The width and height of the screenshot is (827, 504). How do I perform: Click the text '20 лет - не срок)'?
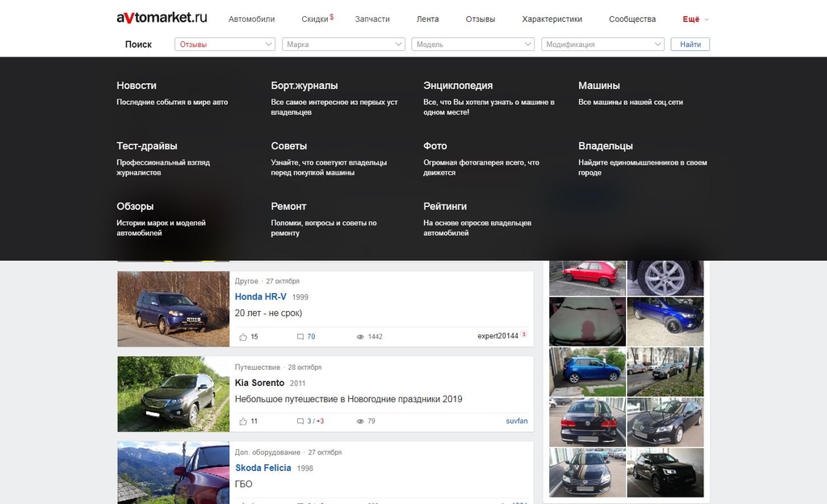point(268,313)
